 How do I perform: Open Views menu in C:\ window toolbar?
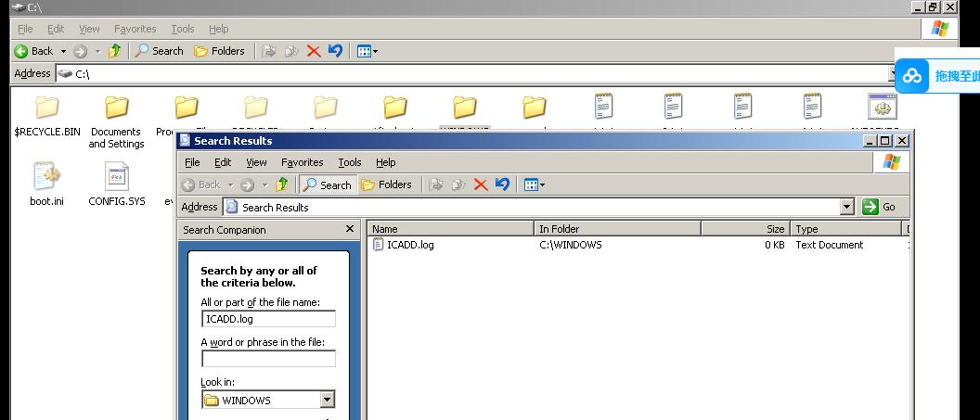click(x=367, y=51)
